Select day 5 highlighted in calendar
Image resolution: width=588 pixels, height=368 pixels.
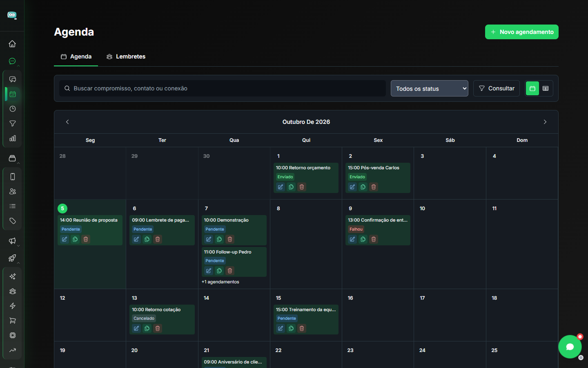point(62,209)
